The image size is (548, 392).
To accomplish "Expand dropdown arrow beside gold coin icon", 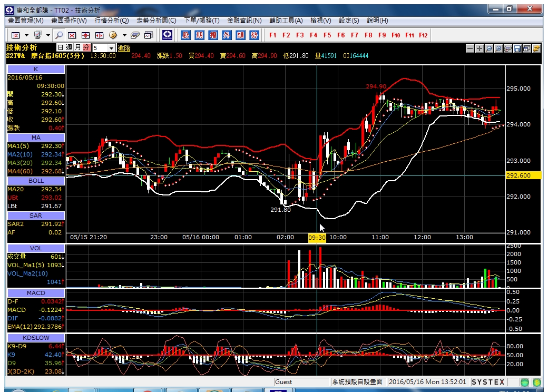I will [x=124, y=35].
